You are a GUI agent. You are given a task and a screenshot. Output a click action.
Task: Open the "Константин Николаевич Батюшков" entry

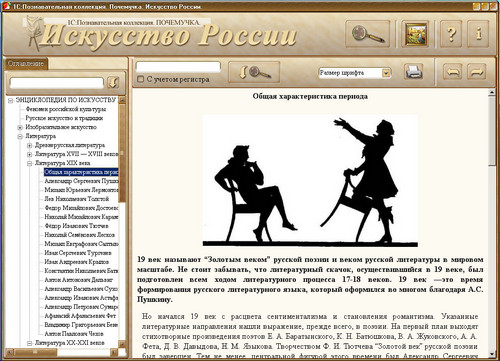click(x=82, y=271)
